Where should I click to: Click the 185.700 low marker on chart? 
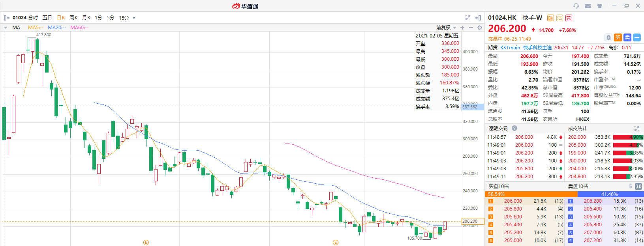415,238
